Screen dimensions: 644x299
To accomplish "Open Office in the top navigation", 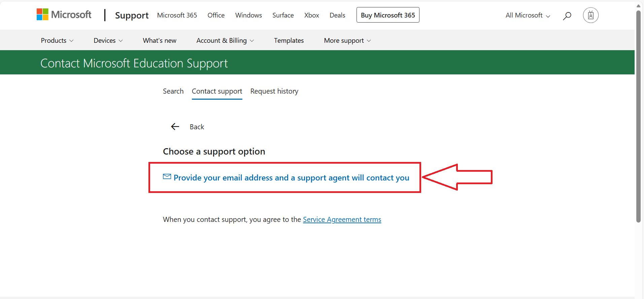I will tap(216, 15).
